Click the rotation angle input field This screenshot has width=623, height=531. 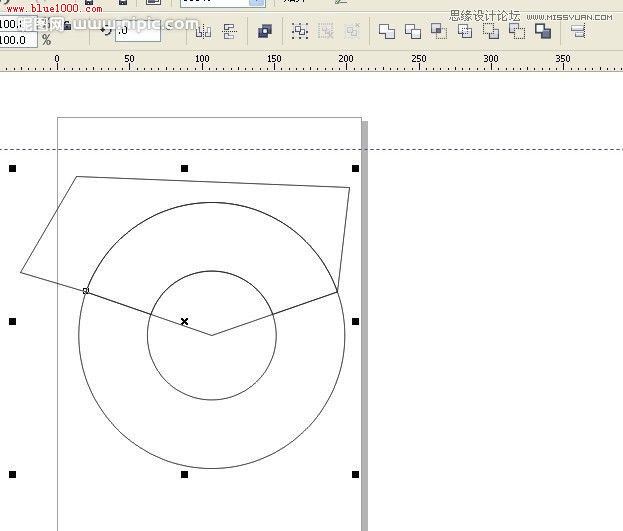pyautogui.click(x=137, y=32)
